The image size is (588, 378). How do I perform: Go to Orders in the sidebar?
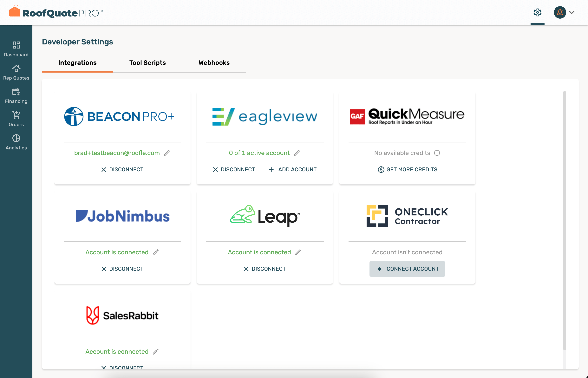tap(16, 118)
